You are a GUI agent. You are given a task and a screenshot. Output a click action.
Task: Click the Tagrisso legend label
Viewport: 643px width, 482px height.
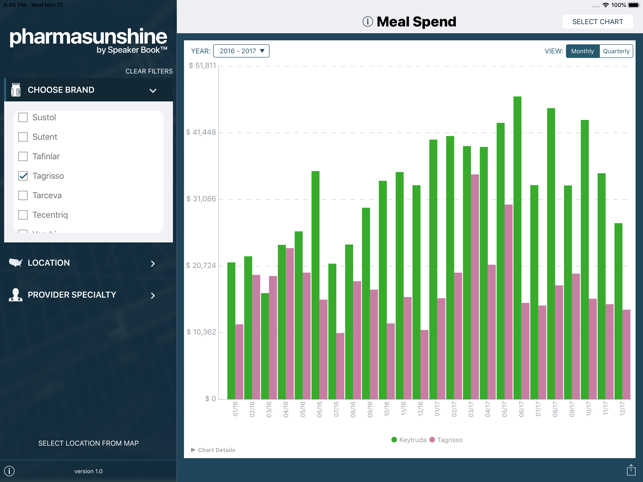point(450,440)
